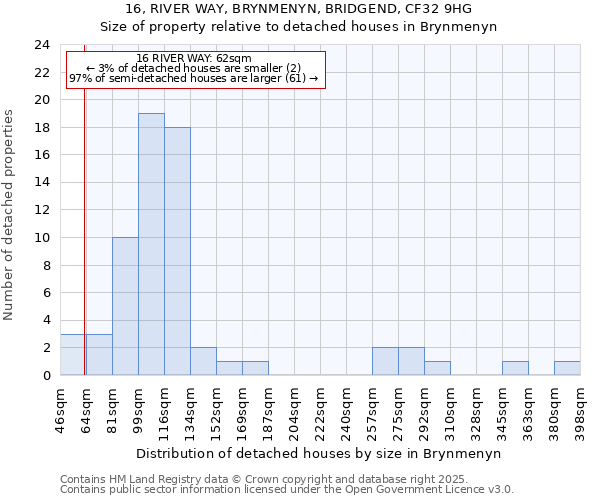Click the y-axis tick label '20'
Viewport: 600px width, 500px height.
42,100
